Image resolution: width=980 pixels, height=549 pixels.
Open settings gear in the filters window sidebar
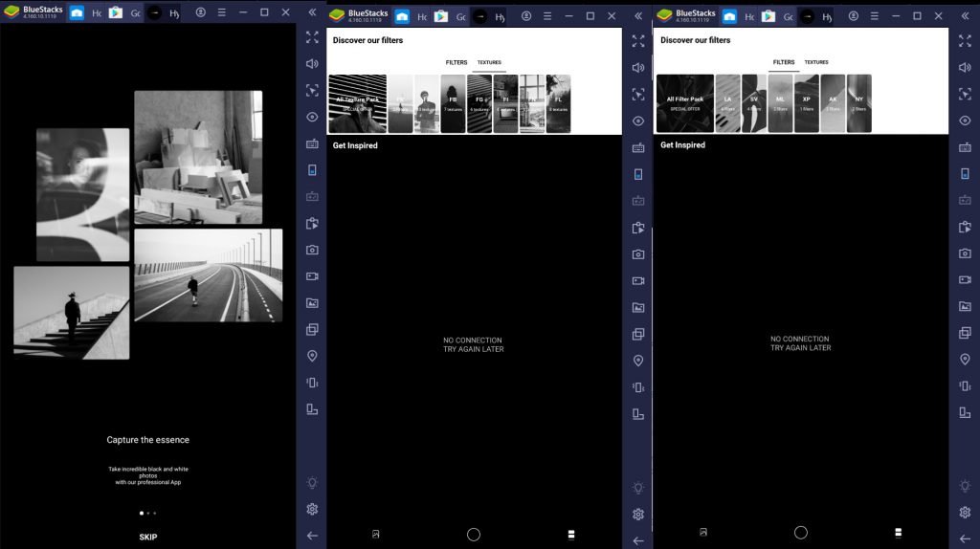pyautogui.click(x=965, y=512)
